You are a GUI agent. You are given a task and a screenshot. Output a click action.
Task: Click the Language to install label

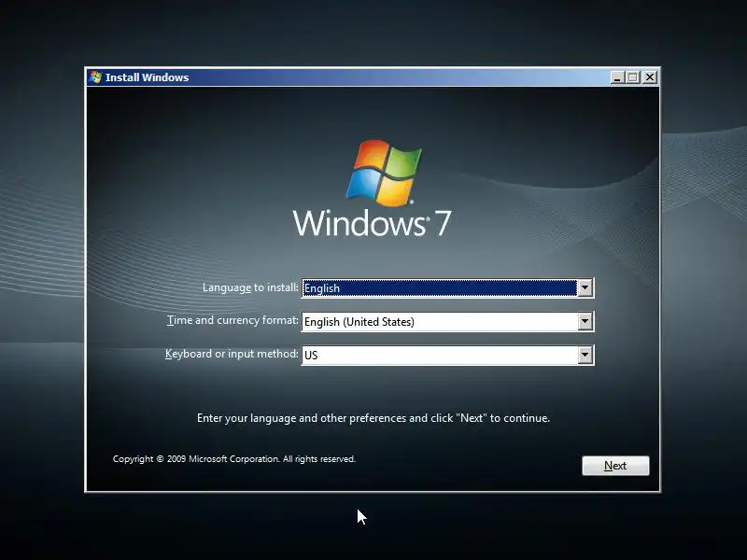click(x=250, y=287)
